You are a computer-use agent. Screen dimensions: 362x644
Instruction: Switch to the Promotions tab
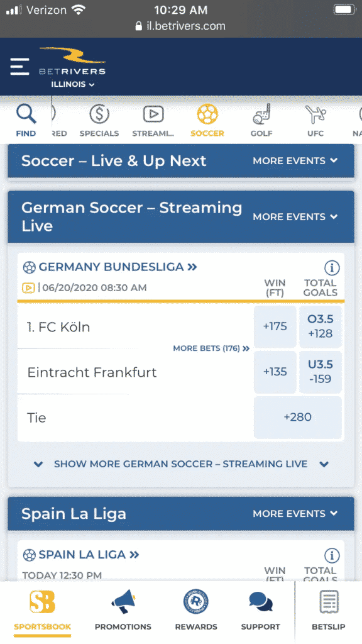tap(123, 610)
